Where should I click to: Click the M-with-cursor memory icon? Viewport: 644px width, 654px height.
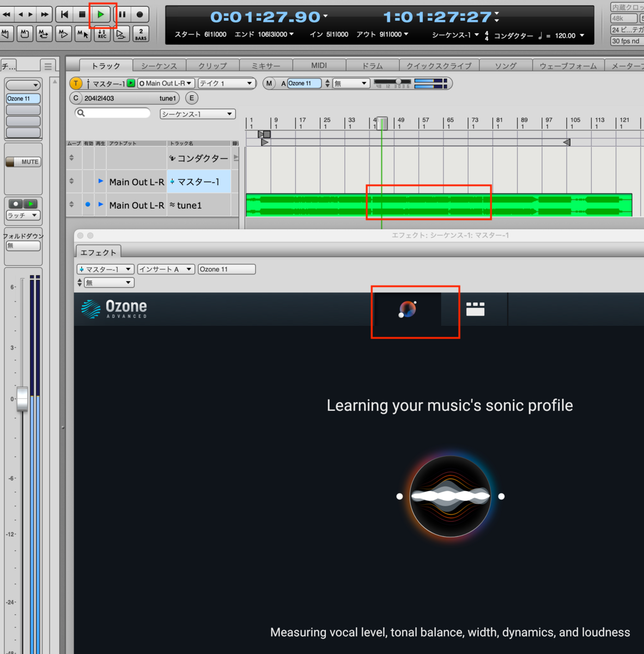83,34
